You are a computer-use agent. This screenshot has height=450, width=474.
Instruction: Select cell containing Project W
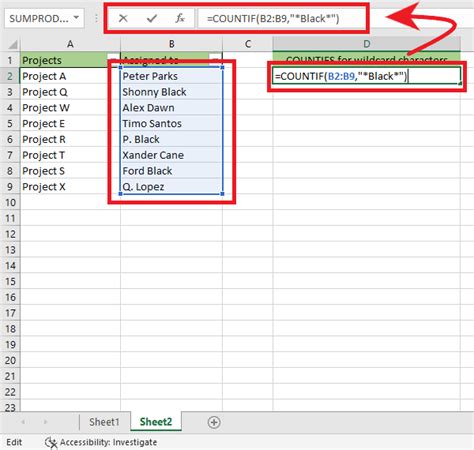(70, 108)
